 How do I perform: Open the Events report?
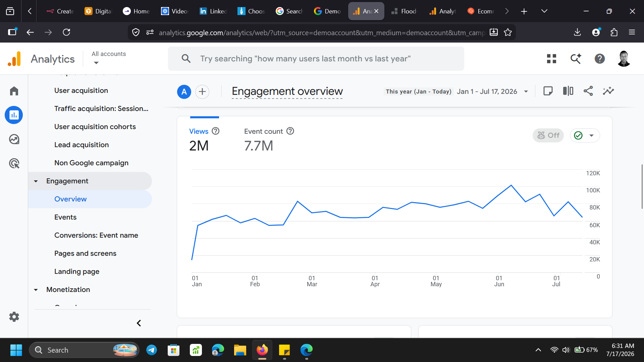[x=65, y=217]
